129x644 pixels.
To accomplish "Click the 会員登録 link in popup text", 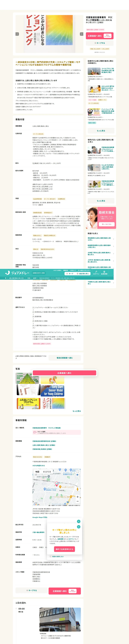I will (60, 539).
